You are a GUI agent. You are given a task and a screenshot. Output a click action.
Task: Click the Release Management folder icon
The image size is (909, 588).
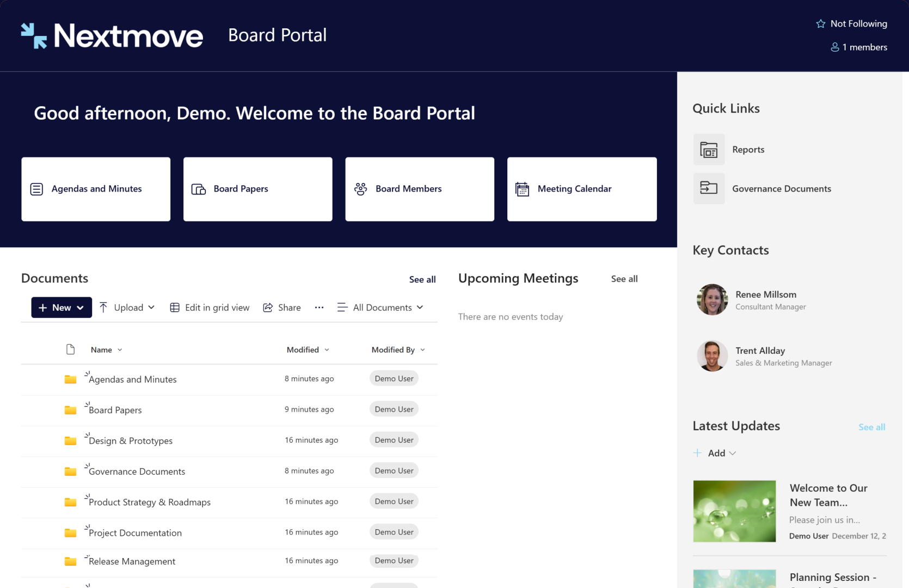tap(70, 561)
